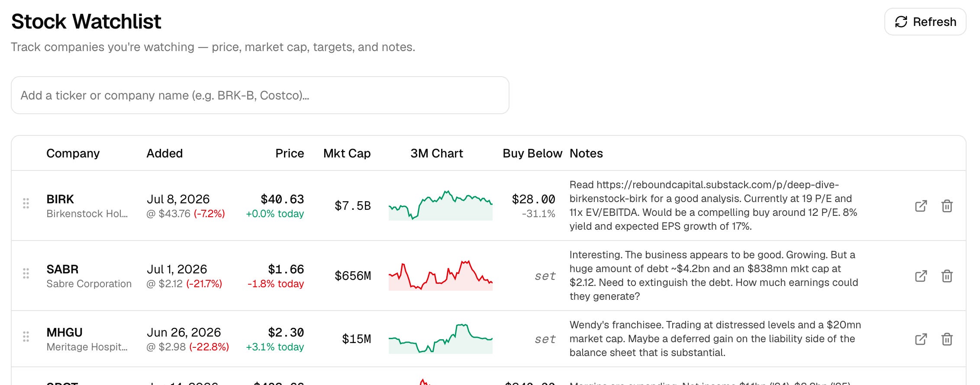Set a buy-below price for MHGU
The height and width of the screenshot is (385, 980).
tap(545, 339)
